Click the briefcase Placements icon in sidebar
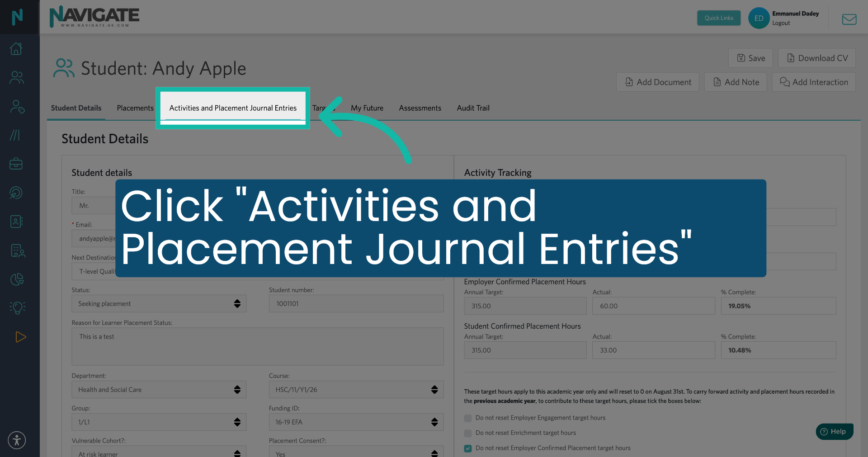The width and height of the screenshot is (868, 457). [16, 164]
